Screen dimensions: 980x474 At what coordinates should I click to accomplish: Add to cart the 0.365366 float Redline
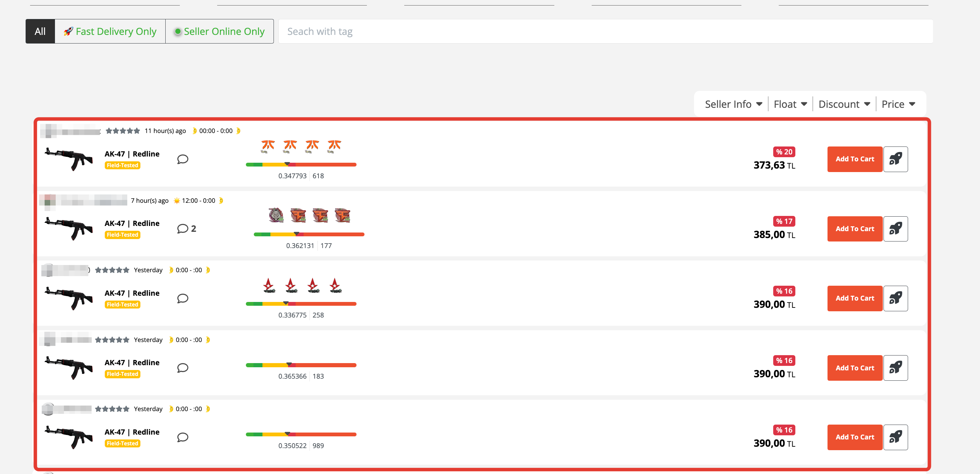(x=854, y=368)
